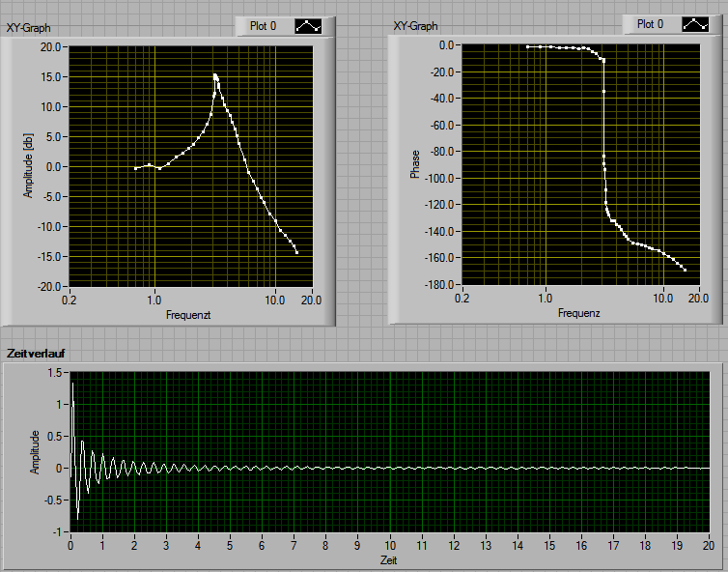Click the 0.0 top value on phase axis
728x572 pixels.
pyautogui.click(x=447, y=45)
